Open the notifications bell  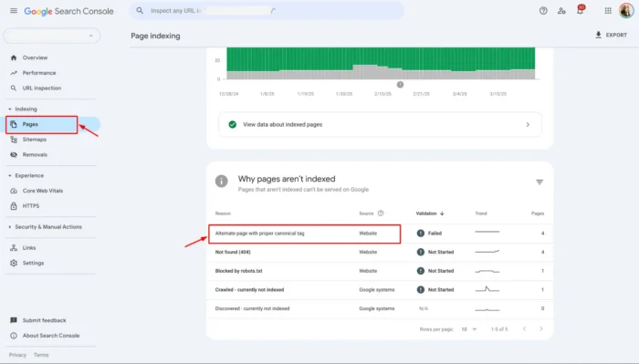tap(580, 10)
